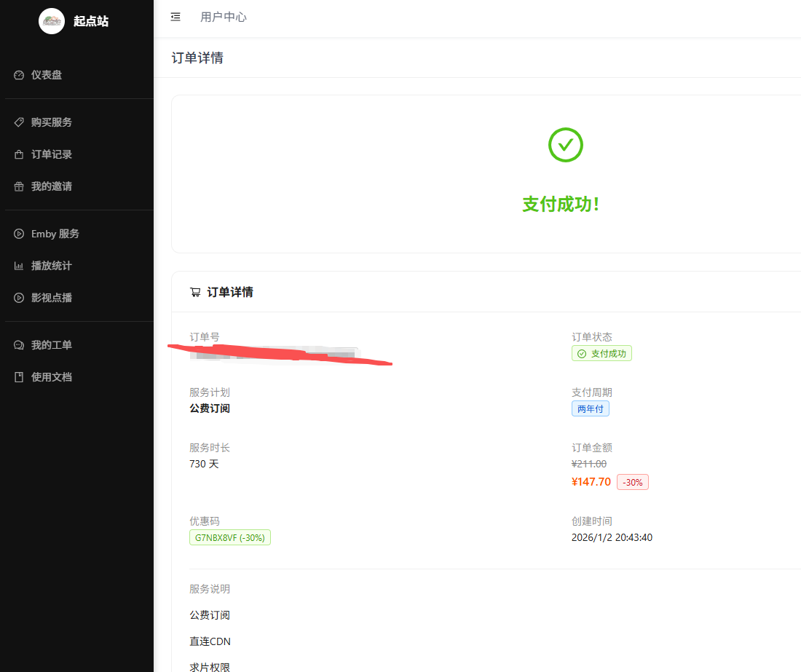The width and height of the screenshot is (801, 672).
Task: Open 购买服务 in the sidebar menu
Action: pyautogui.click(x=52, y=122)
